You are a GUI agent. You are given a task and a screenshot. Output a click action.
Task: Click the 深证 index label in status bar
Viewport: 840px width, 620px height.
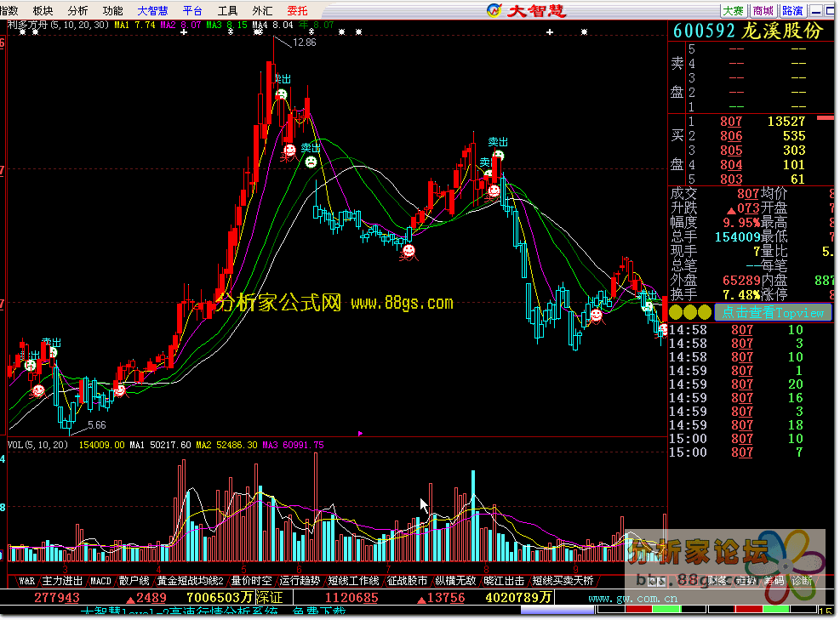point(268,598)
